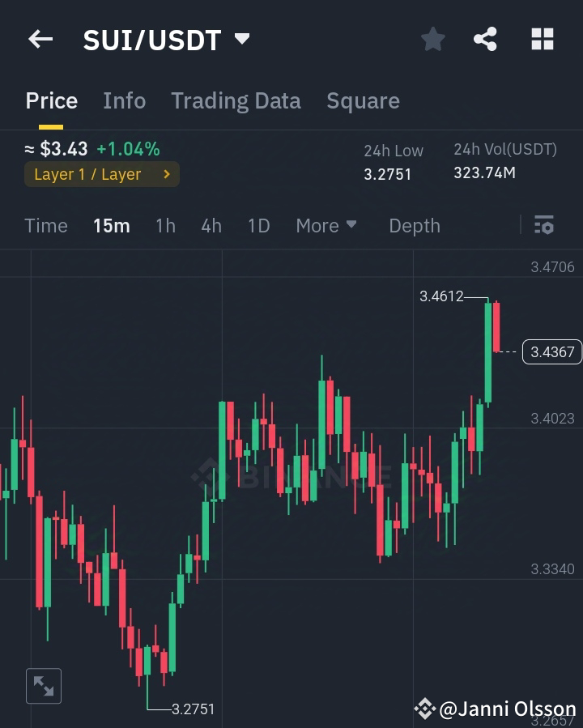Open the Info section

(x=124, y=100)
